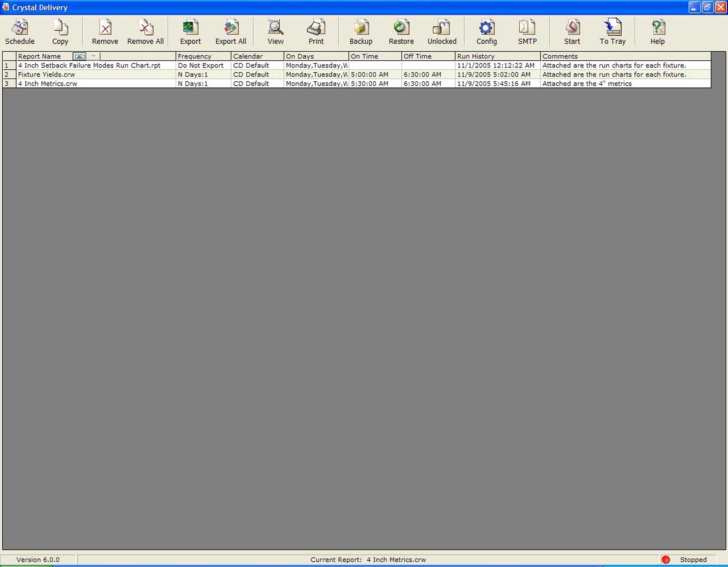
Task: Click the Run History column header
Action: pos(498,56)
